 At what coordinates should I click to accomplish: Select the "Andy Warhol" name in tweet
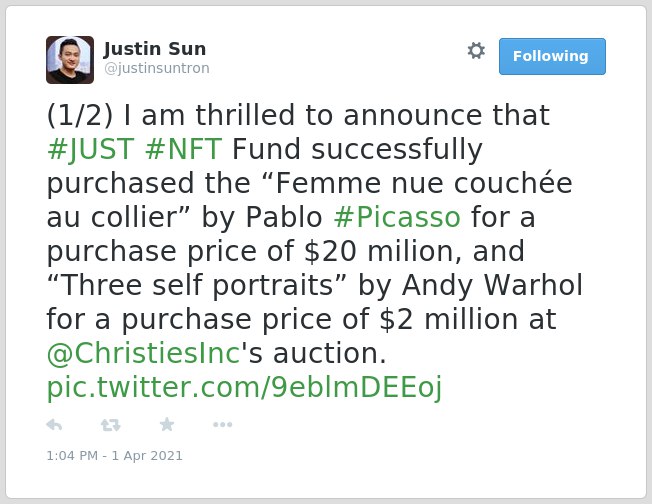pyautogui.click(x=492, y=285)
